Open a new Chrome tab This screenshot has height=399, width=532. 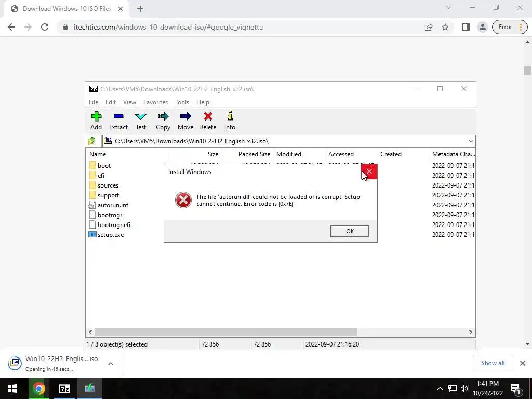[x=140, y=9]
